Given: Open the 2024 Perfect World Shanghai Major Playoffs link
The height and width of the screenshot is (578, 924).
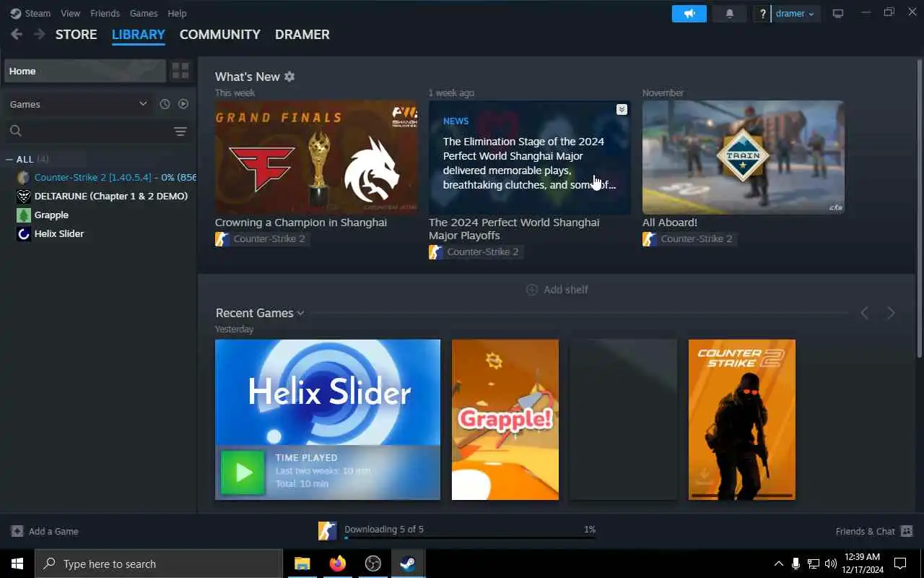Looking at the screenshot, I should point(514,229).
